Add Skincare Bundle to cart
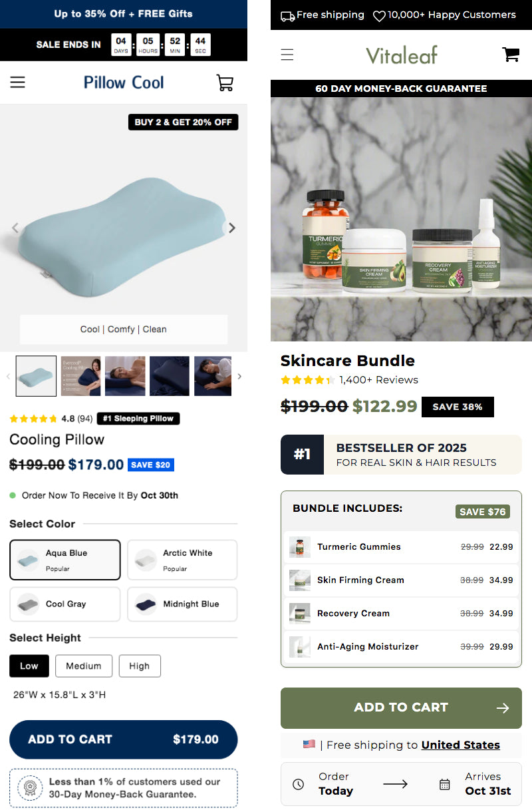Screen dimensions: 532x812 point(401,708)
